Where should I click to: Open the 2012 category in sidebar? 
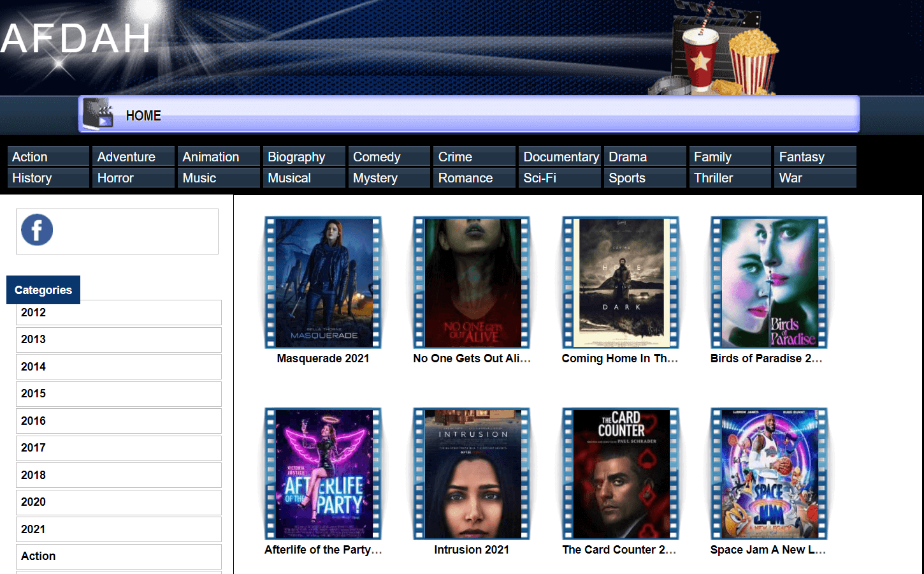click(119, 313)
